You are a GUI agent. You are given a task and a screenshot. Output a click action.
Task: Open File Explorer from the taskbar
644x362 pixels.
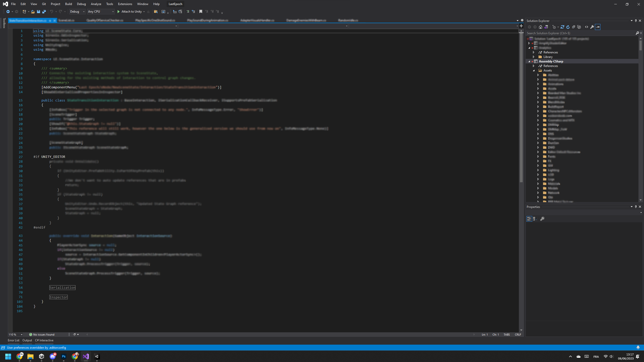pyautogui.click(x=30, y=356)
